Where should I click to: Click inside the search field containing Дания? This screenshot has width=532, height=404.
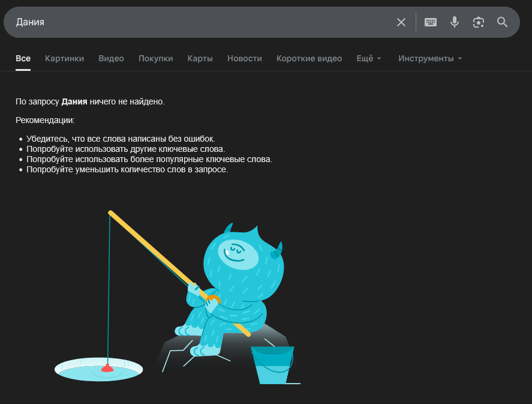point(198,22)
